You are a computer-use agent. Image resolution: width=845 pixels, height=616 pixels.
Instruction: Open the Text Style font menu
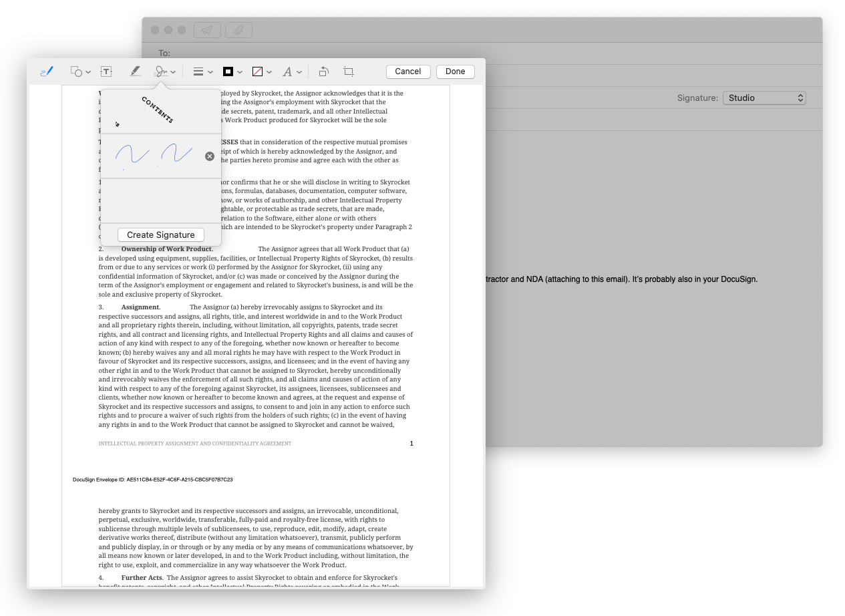(x=291, y=71)
